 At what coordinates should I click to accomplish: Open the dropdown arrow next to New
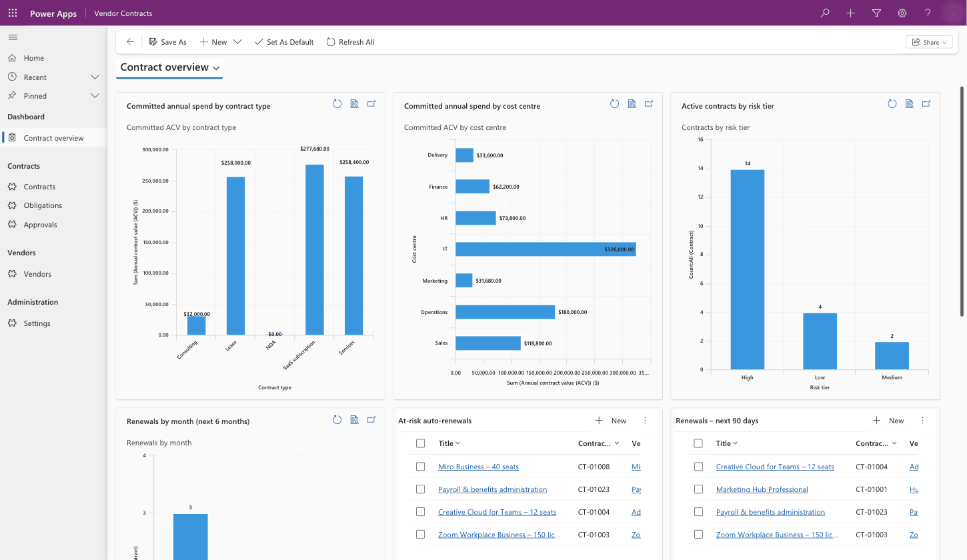237,42
